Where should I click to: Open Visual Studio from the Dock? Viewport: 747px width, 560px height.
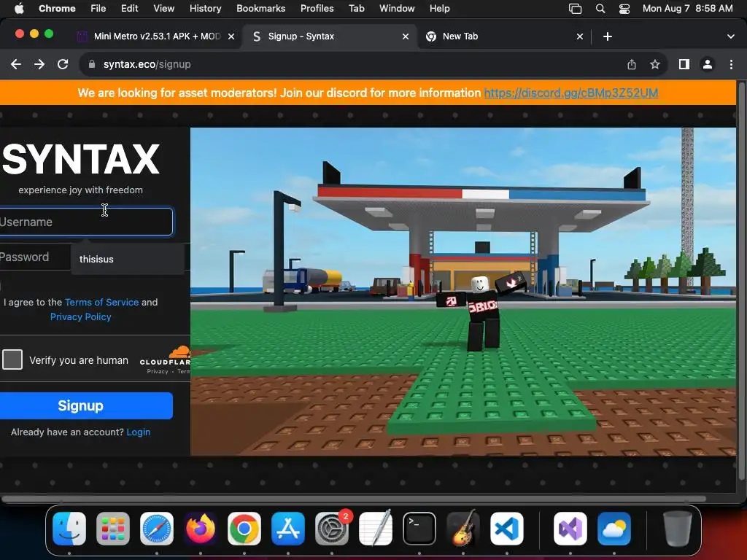[x=570, y=529]
